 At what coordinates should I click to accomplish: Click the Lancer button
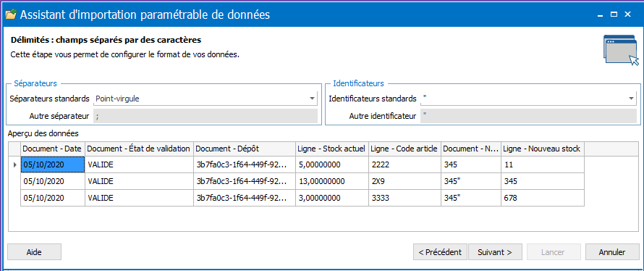[x=554, y=252]
